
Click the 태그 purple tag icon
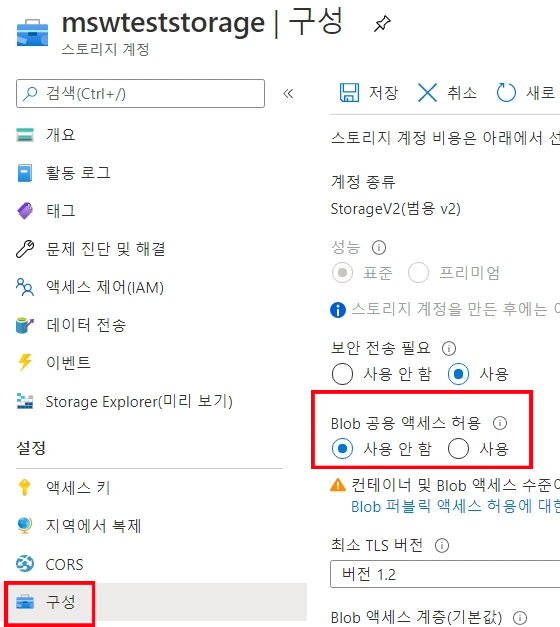25,211
